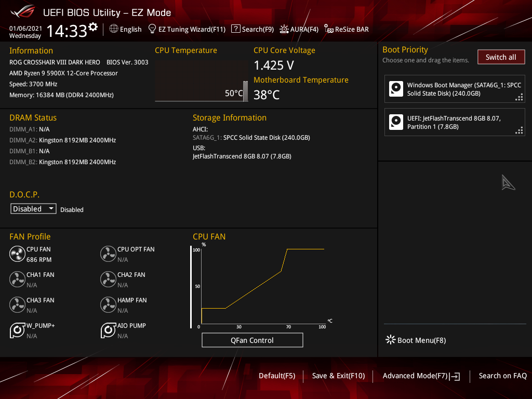Click the Search question mark icon
Screen dimensions: 532x399
(x=235, y=29)
